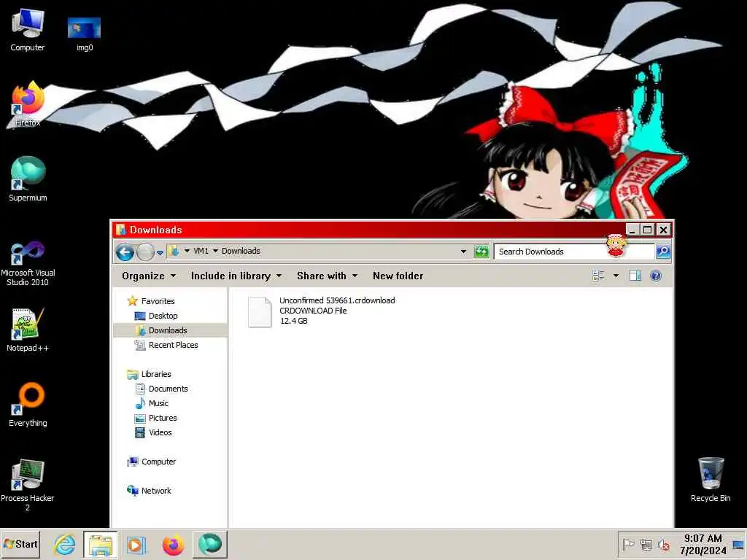Open Internet Explorer from the taskbar
The width and height of the screenshot is (747, 560).
(x=64, y=544)
